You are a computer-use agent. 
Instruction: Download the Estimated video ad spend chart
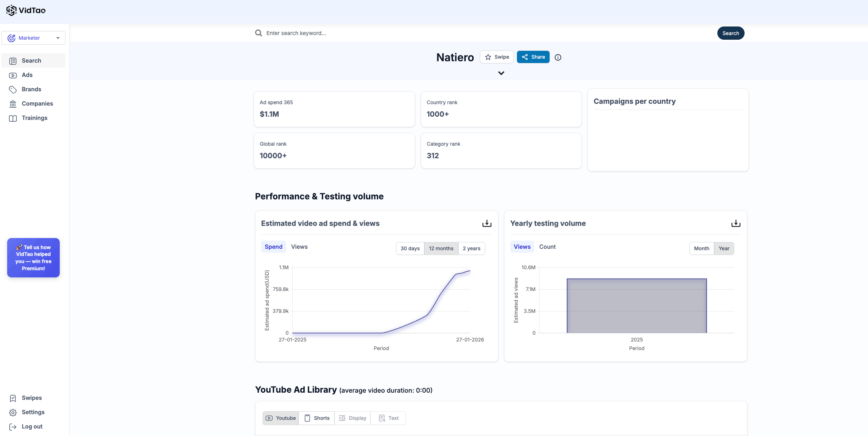pyautogui.click(x=487, y=223)
